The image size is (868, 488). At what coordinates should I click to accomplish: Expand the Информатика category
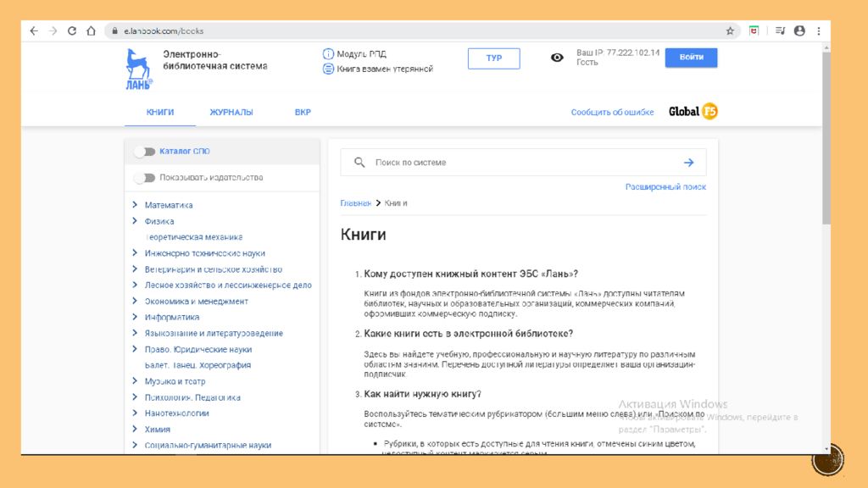(135, 317)
